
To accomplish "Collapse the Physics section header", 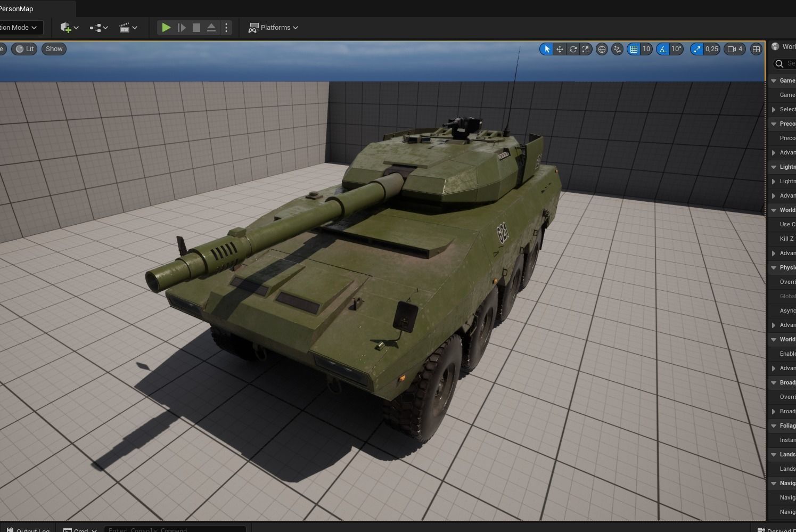I will [x=782, y=268].
